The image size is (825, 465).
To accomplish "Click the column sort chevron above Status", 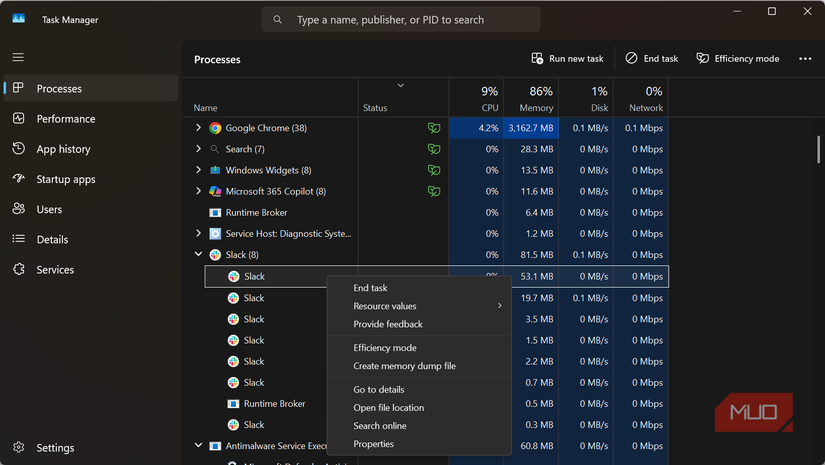I will click(x=400, y=85).
